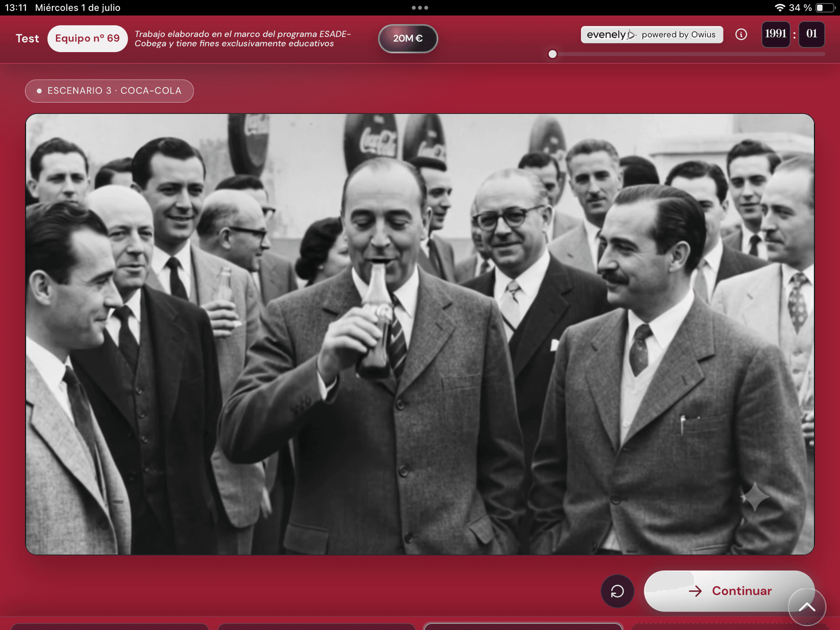Click the progress slider handle
840x630 pixels.
click(553, 54)
